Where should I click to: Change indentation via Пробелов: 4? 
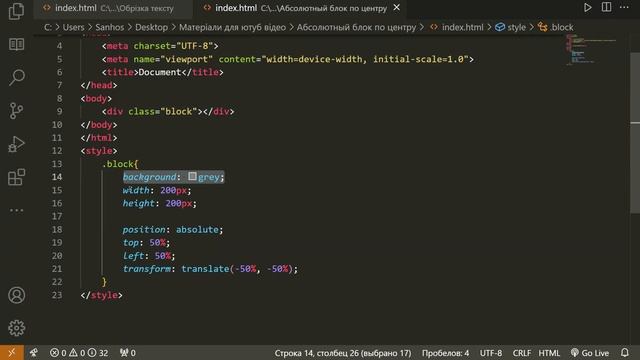[445, 353]
